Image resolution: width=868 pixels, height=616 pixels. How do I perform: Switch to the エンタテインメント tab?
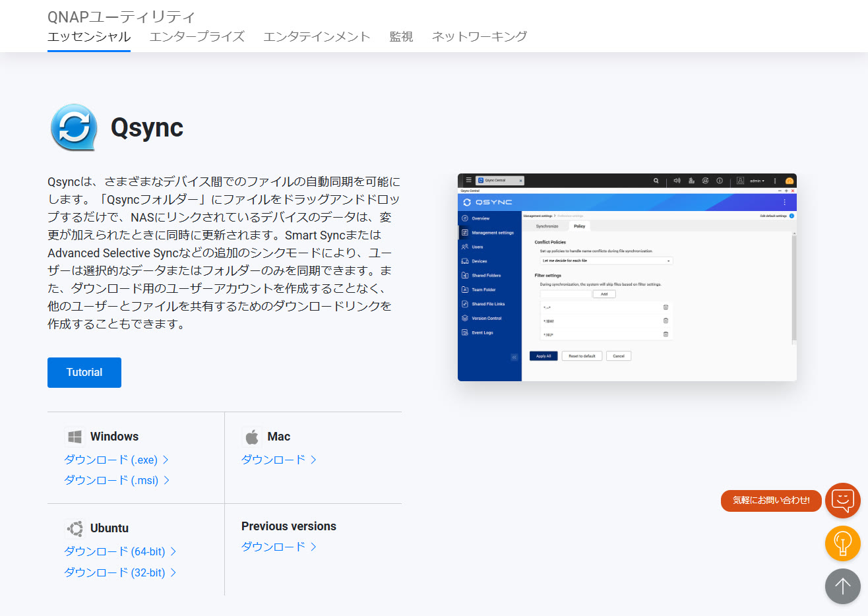[317, 37]
